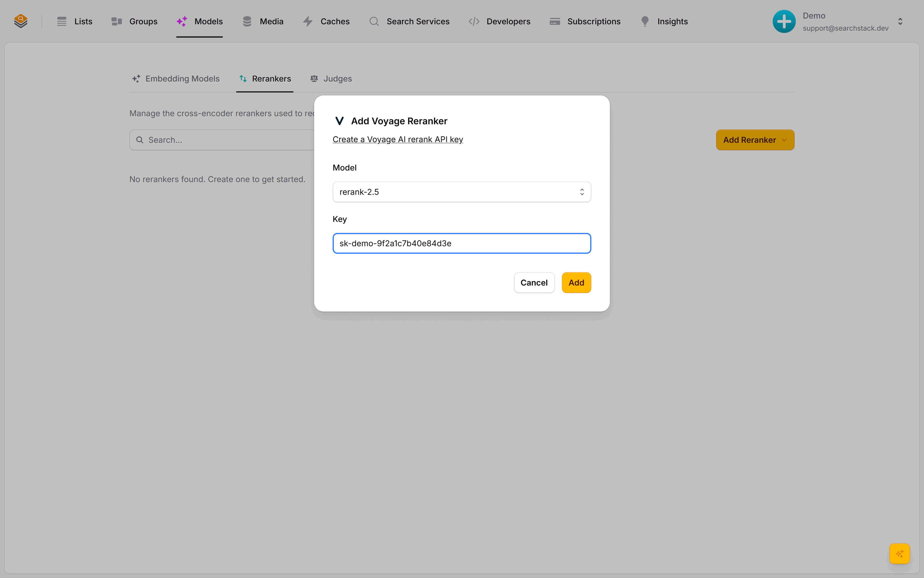The height and width of the screenshot is (578, 924).
Task: Open Search Services page
Action: pos(409,21)
